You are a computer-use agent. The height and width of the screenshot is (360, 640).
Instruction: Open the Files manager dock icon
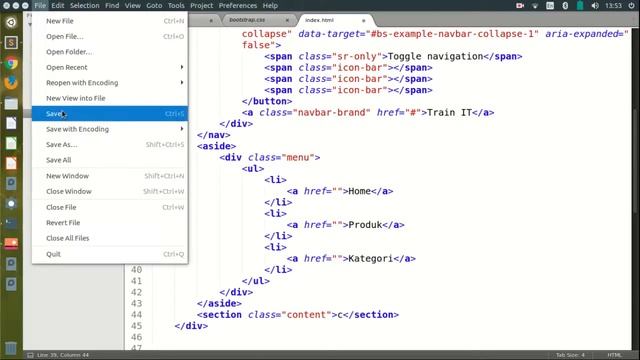(11, 103)
